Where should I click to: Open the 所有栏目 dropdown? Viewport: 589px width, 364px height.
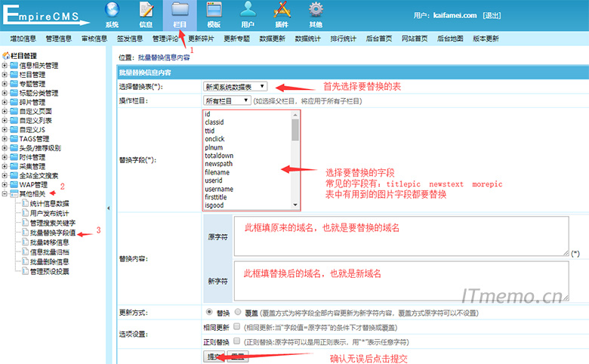[x=227, y=100]
